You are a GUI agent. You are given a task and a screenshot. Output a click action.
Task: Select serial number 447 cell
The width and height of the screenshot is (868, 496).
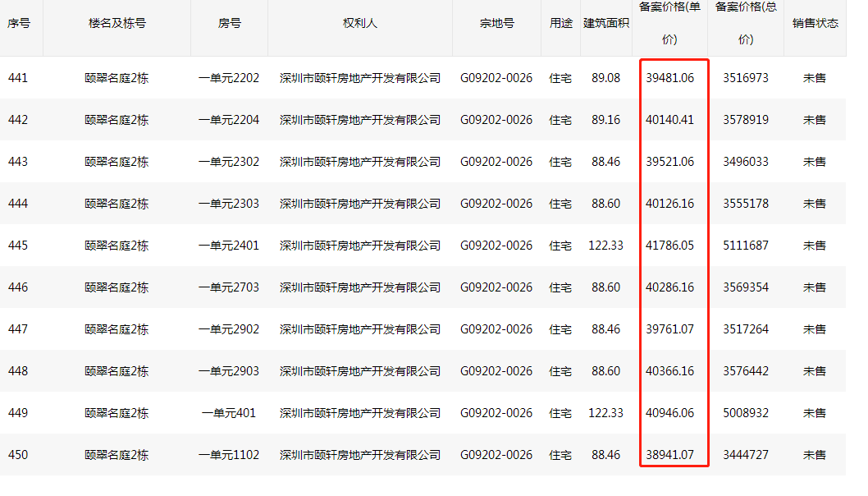(x=18, y=329)
